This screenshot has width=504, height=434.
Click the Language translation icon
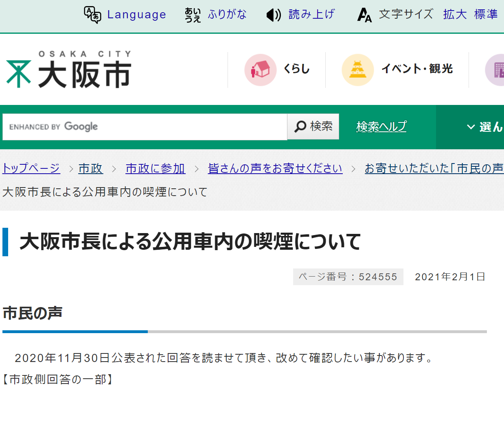[92, 15]
